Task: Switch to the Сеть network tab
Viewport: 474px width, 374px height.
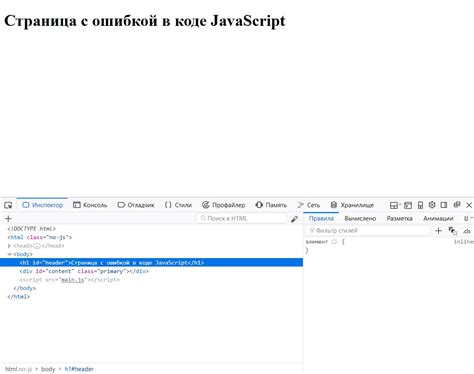Action: 309,205
